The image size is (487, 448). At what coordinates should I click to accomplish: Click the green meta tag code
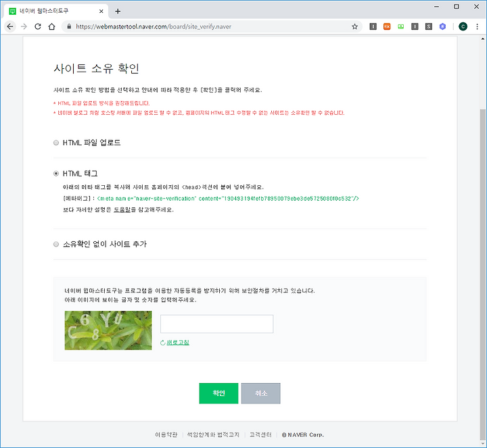(x=228, y=199)
